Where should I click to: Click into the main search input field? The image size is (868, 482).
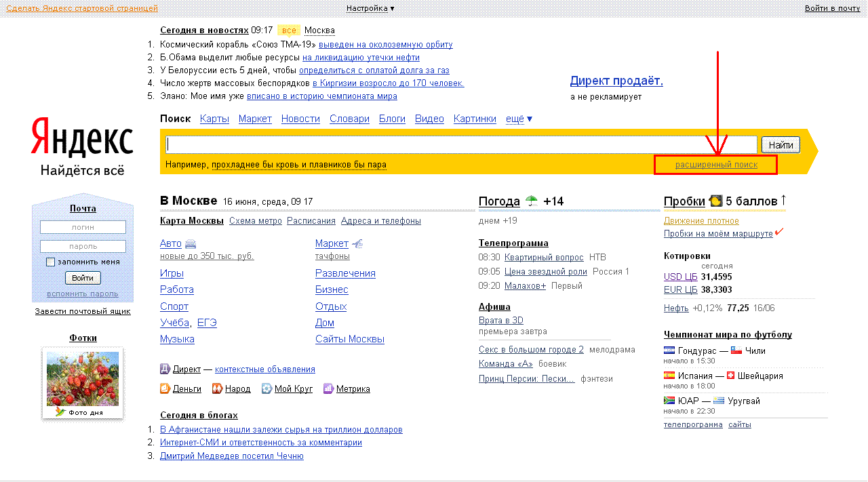pos(461,144)
